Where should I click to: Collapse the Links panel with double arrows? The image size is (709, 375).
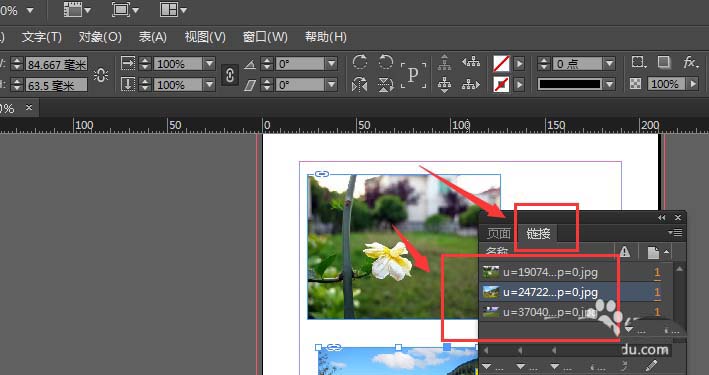tap(662, 218)
